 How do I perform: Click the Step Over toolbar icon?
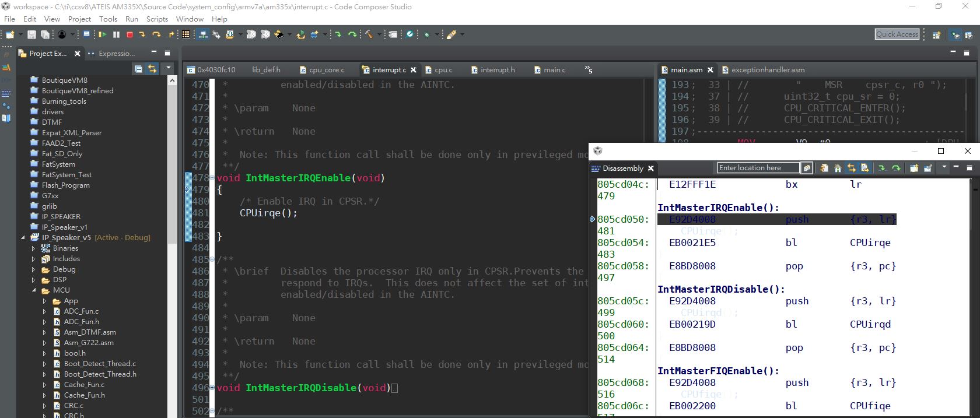(x=156, y=34)
